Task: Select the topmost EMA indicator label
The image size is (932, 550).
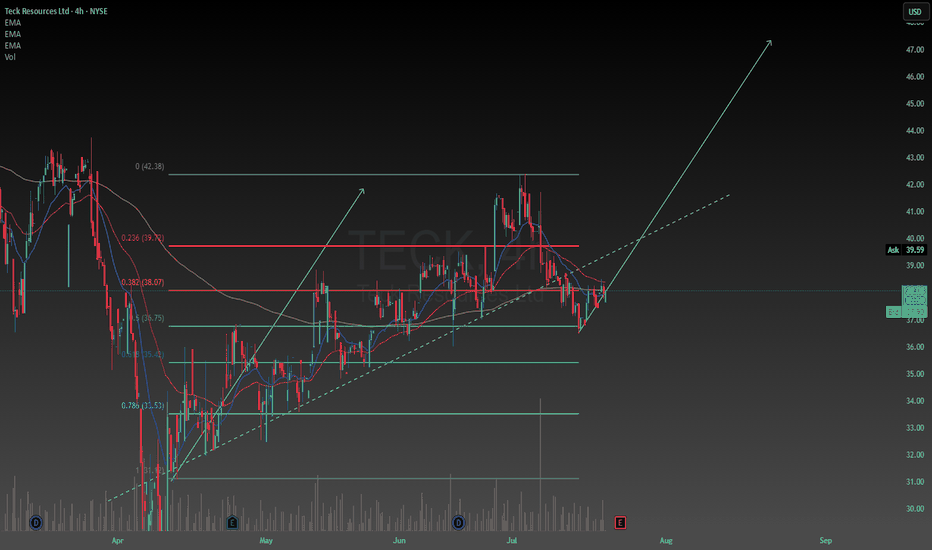Action: tap(12, 23)
